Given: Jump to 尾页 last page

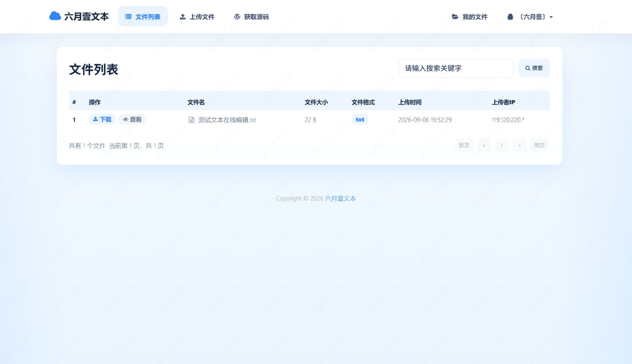Looking at the screenshot, I should click(539, 145).
